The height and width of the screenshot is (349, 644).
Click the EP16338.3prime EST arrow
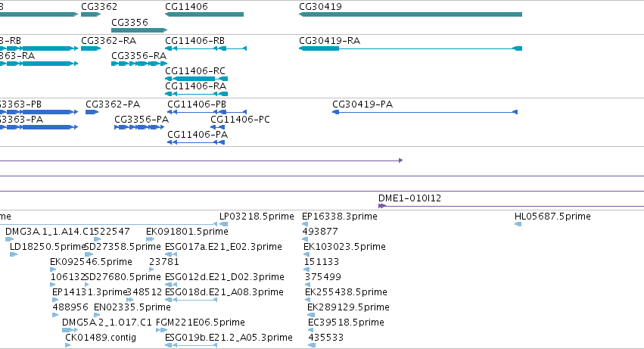coord(305,224)
